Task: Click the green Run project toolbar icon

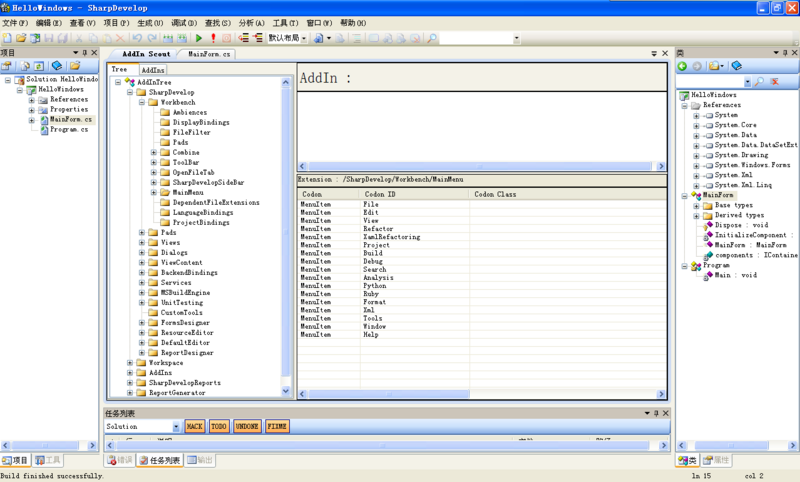Action: click(199, 38)
